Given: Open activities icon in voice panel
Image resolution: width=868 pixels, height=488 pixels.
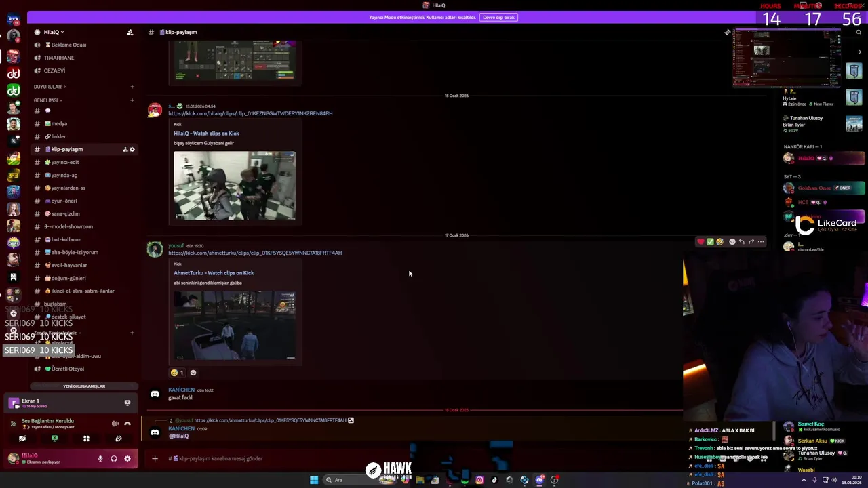Looking at the screenshot, I should pos(86,439).
